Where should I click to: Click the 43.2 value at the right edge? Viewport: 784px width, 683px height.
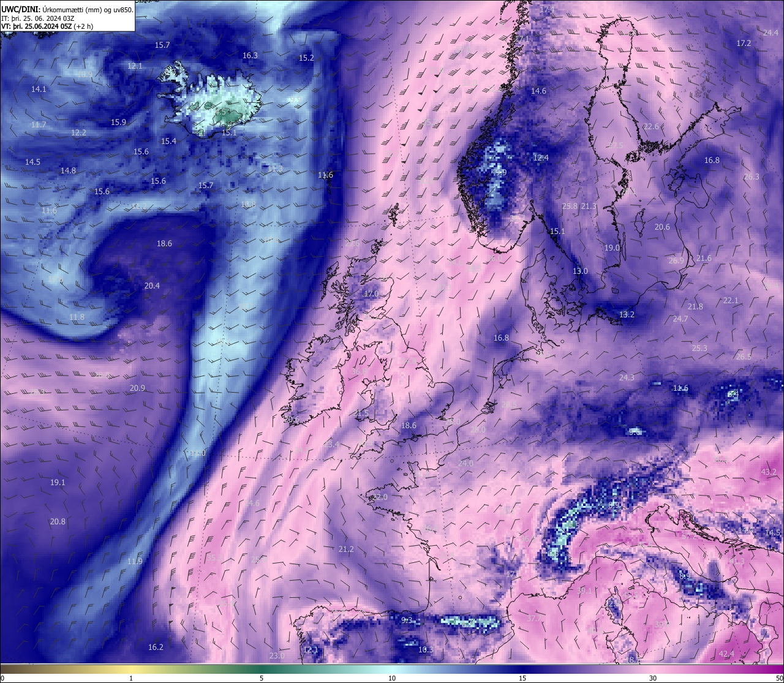click(768, 472)
